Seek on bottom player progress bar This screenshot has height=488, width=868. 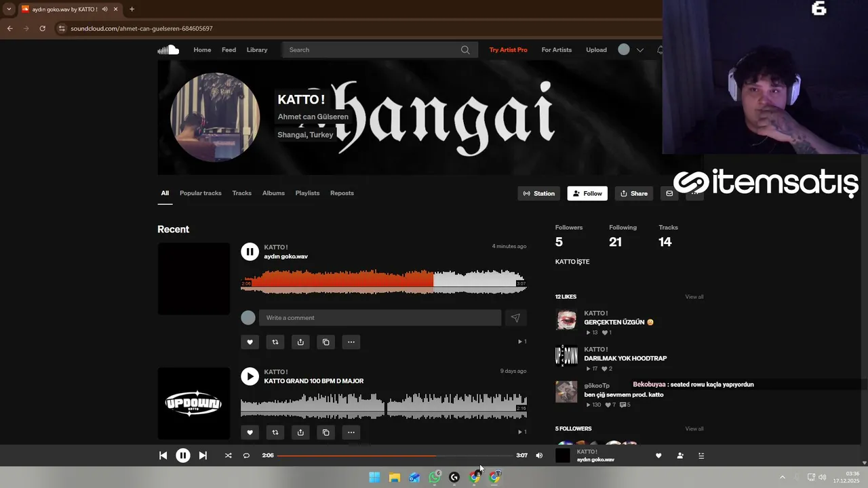pos(395,455)
